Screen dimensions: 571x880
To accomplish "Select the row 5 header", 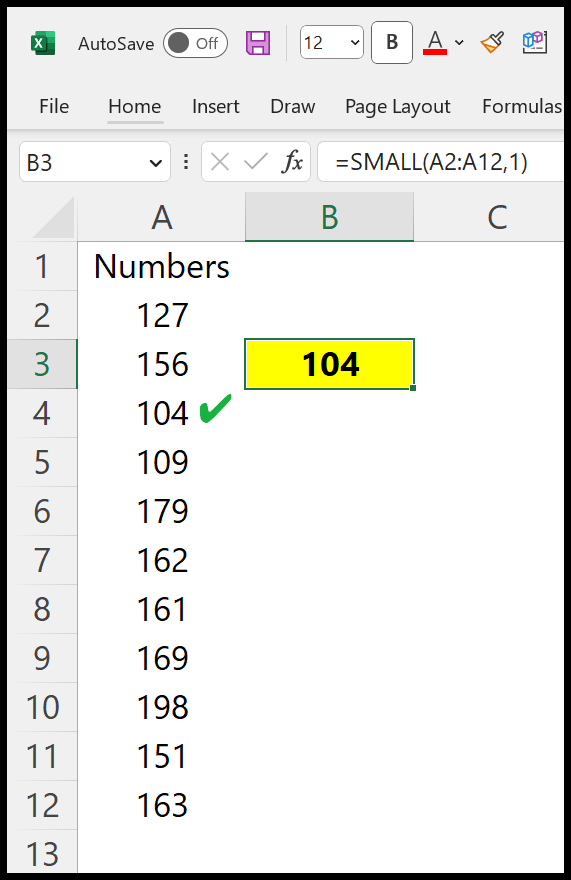I will point(43,462).
